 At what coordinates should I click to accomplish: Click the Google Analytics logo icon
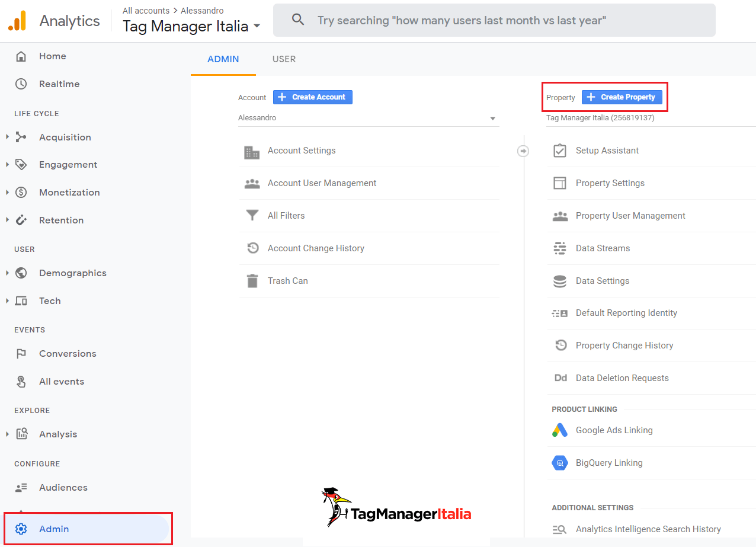(x=17, y=21)
